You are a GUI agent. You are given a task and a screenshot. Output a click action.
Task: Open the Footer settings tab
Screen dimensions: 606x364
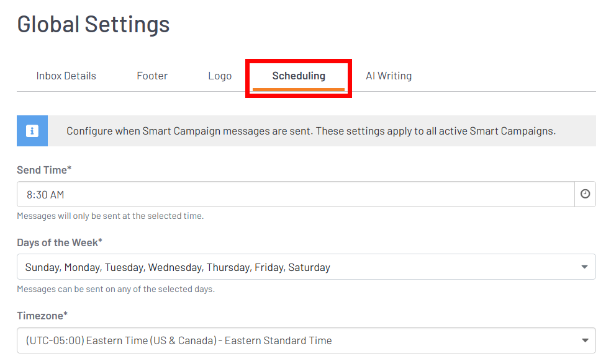(151, 75)
